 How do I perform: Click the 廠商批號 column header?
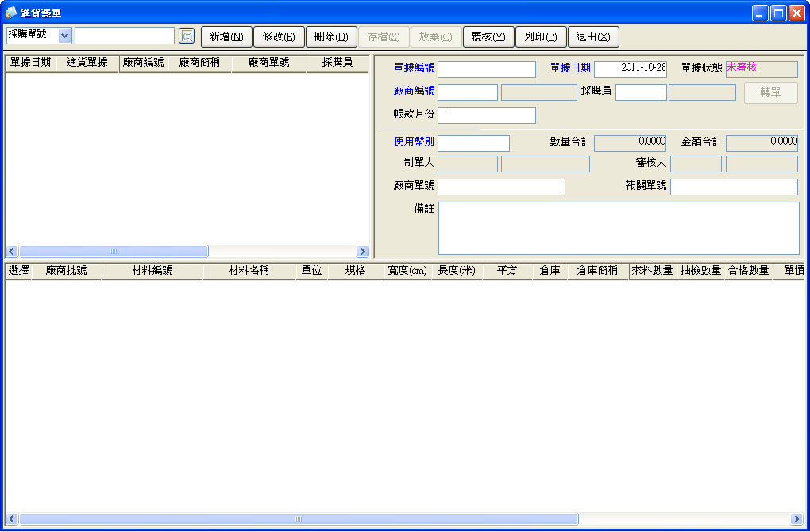[x=67, y=271]
